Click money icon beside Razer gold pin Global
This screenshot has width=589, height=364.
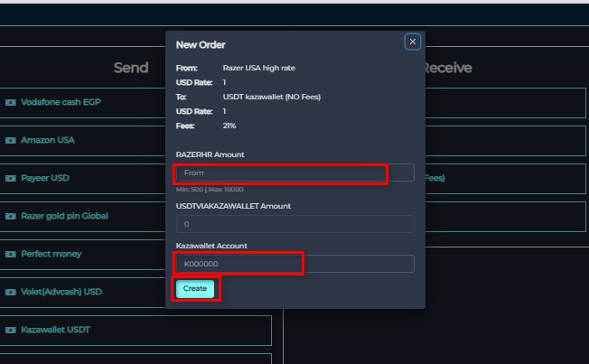pyautogui.click(x=11, y=217)
